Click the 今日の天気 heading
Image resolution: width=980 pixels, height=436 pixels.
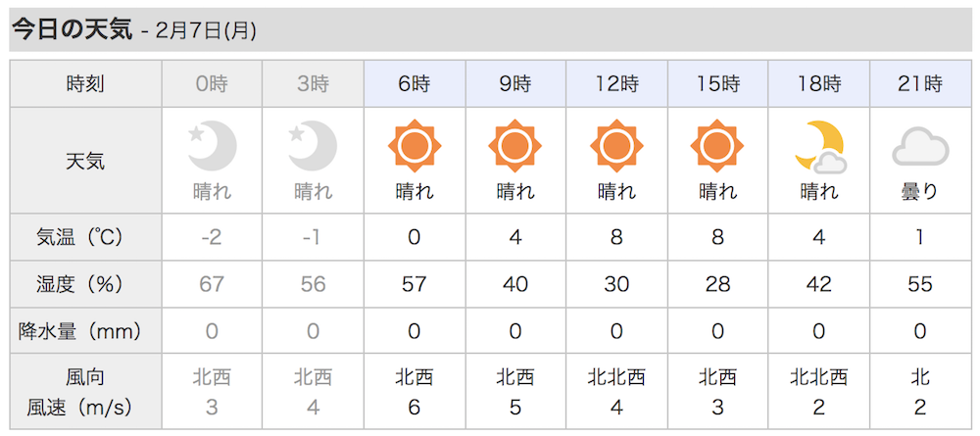tap(72, 30)
